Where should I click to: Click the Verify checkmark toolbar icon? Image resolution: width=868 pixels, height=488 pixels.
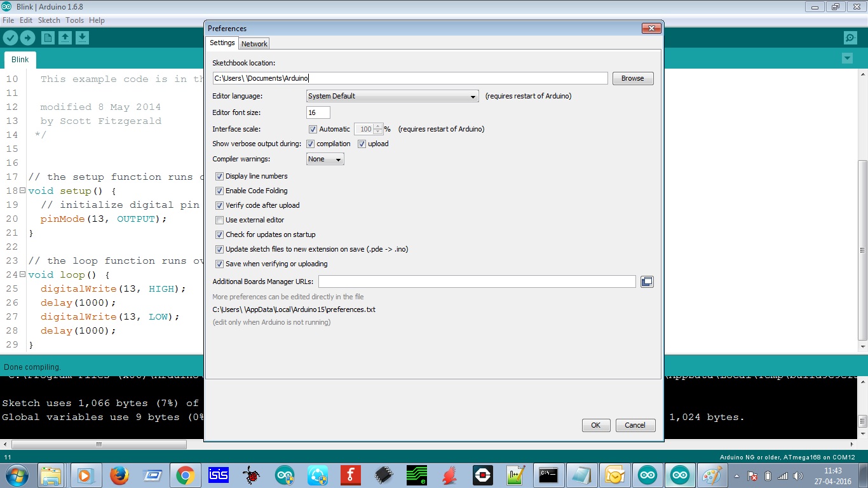pos(10,38)
